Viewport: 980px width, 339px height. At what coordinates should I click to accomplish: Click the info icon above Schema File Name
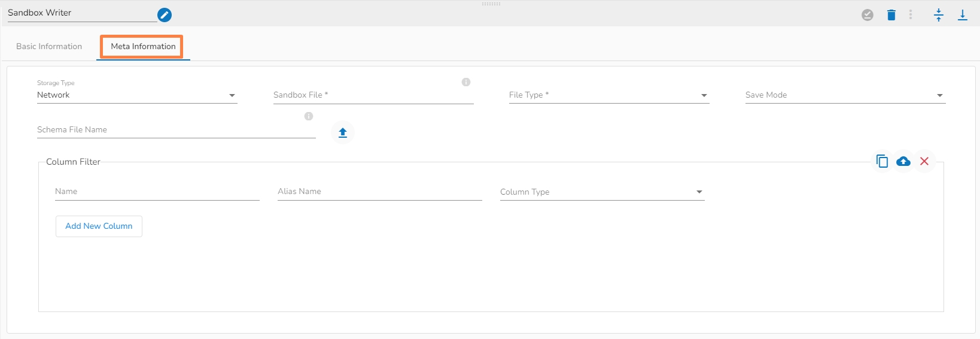[x=309, y=116]
